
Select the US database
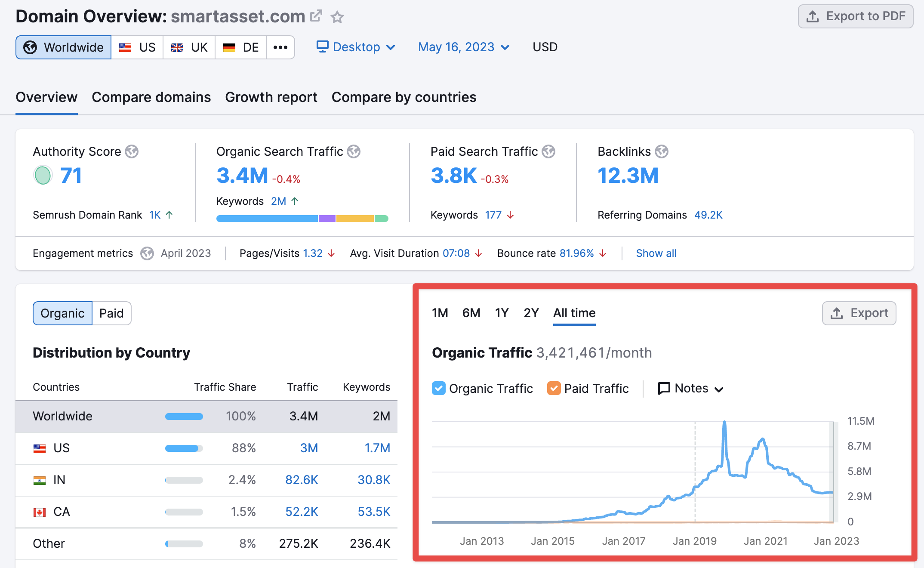137,47
